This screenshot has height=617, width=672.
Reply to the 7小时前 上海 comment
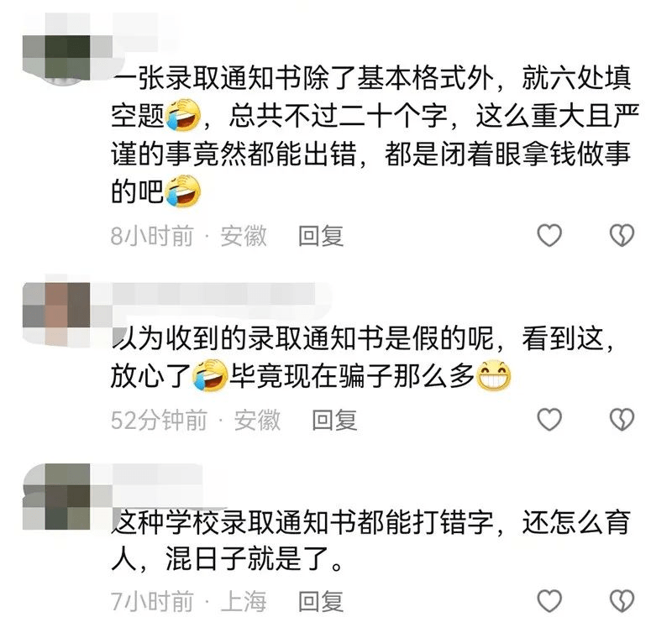coord(321,601)
